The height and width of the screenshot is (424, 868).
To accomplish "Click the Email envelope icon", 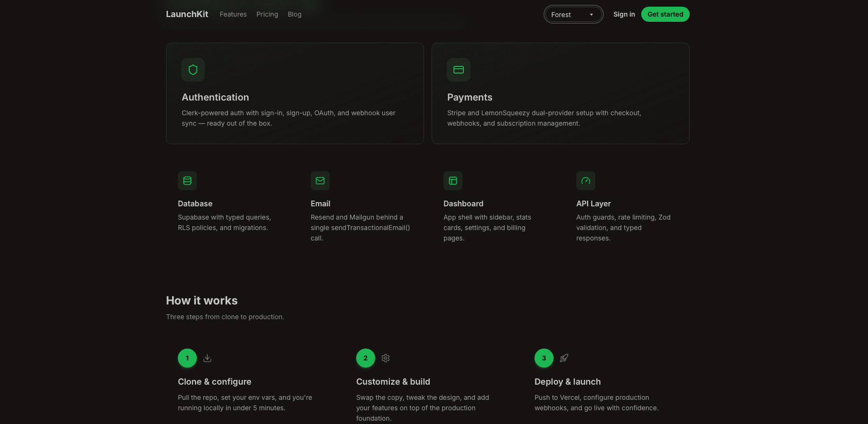I will pyautogui.click(x=320, y=181).
